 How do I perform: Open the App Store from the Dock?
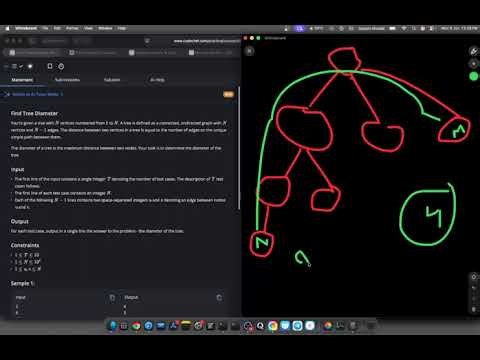[x=173, y=326]
